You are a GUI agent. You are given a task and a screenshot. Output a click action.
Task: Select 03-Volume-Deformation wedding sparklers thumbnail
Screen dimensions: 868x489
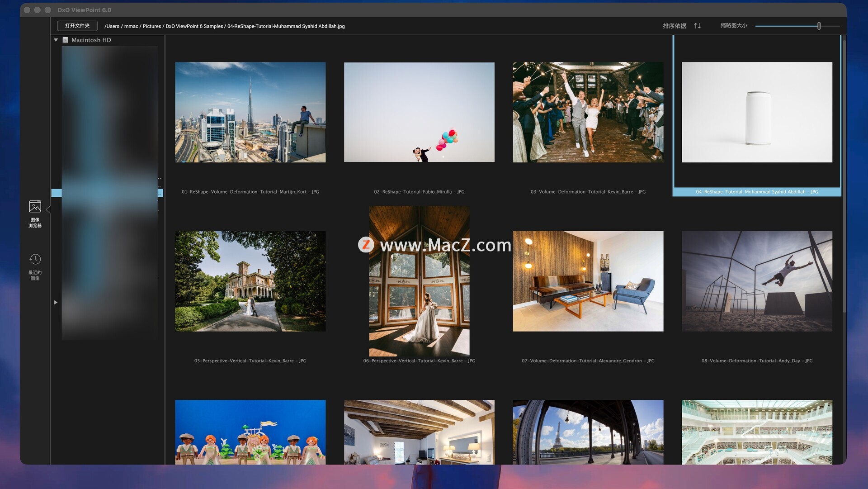588,112
